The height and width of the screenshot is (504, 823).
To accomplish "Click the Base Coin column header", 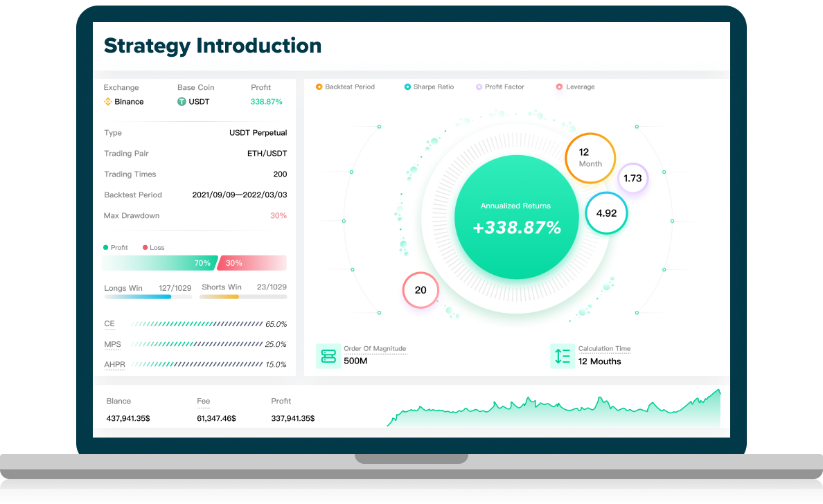I will pos(196,88).
